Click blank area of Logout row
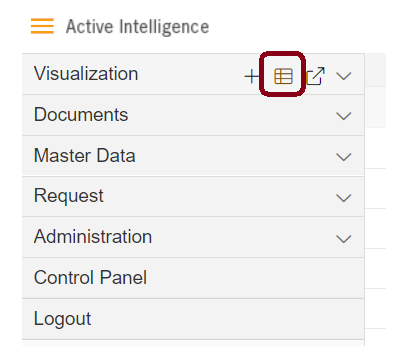398x361 pixels. click(227, 319)
